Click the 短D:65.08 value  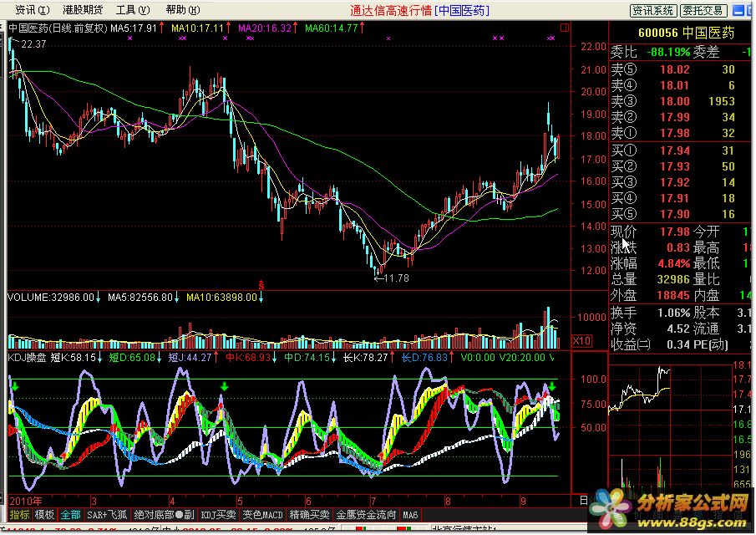coord(132,358)
